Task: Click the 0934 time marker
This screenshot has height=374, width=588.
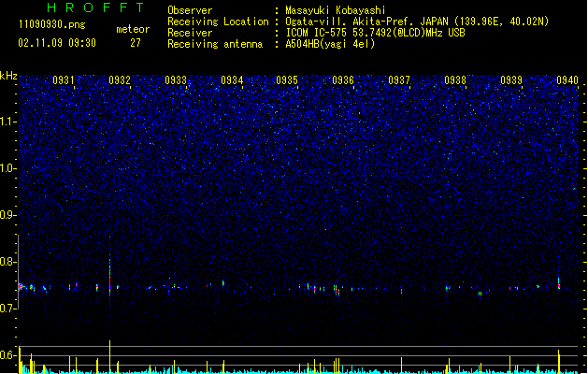Action: pyautogui.click(x=232, y=80)
